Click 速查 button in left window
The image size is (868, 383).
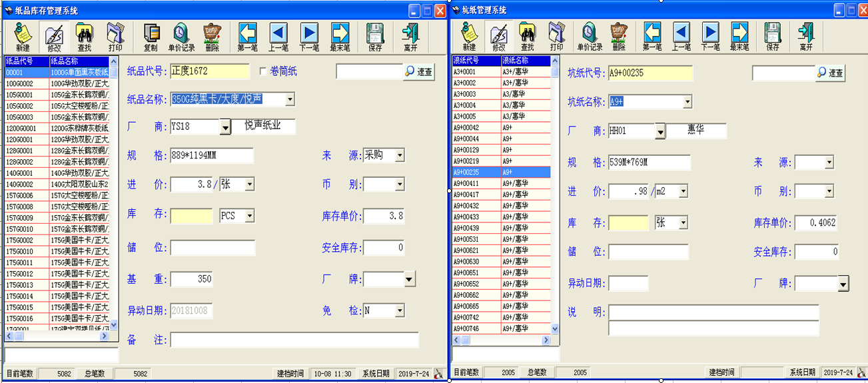click(419, 72)
